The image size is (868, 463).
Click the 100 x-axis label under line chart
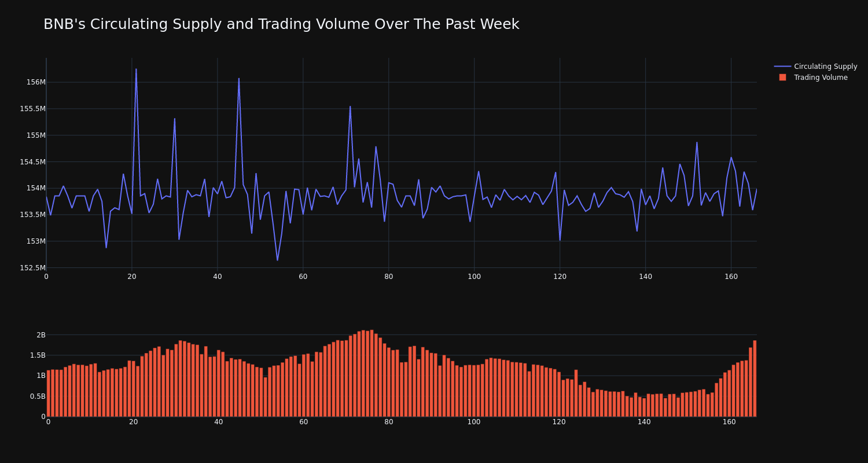pyautogui.click(x=474, y=277)
